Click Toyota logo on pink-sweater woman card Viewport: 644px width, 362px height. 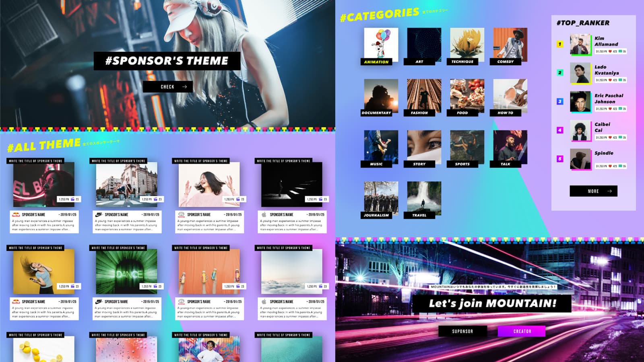pos(182,215)
